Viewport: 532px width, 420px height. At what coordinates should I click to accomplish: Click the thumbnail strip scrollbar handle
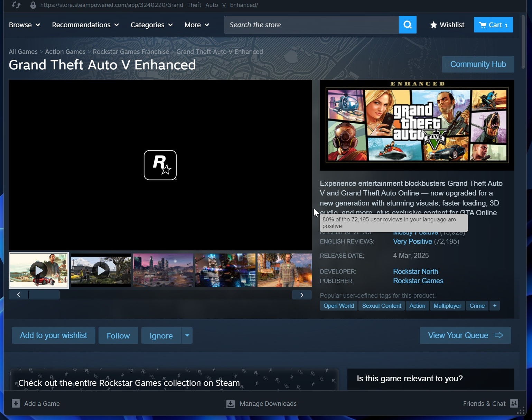tap(44, 295)
